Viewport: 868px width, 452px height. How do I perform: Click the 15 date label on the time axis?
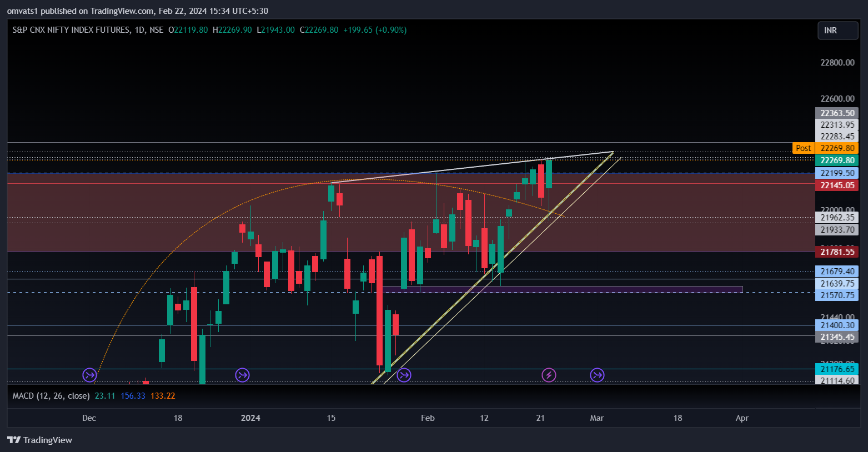point(331,418)
